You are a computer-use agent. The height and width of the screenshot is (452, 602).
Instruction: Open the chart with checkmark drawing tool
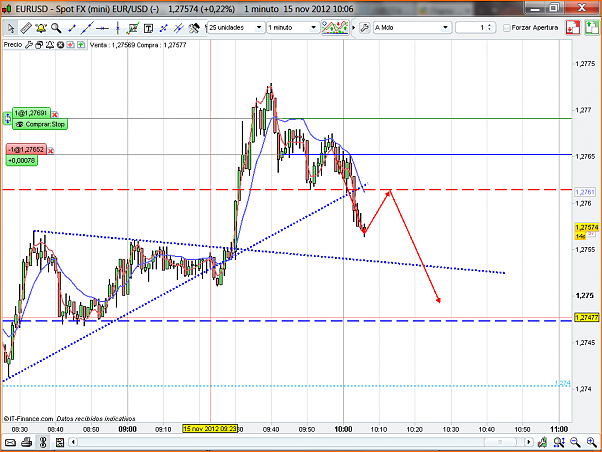(133, 28)
